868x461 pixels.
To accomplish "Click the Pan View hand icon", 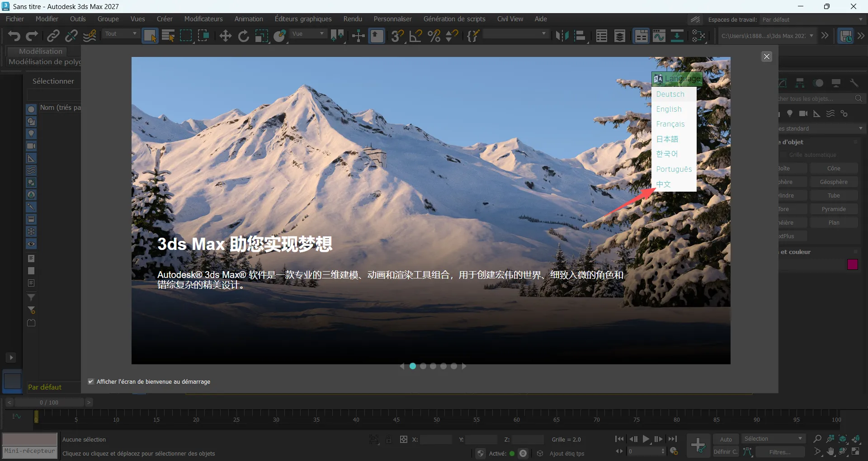I will coord(830,452).
